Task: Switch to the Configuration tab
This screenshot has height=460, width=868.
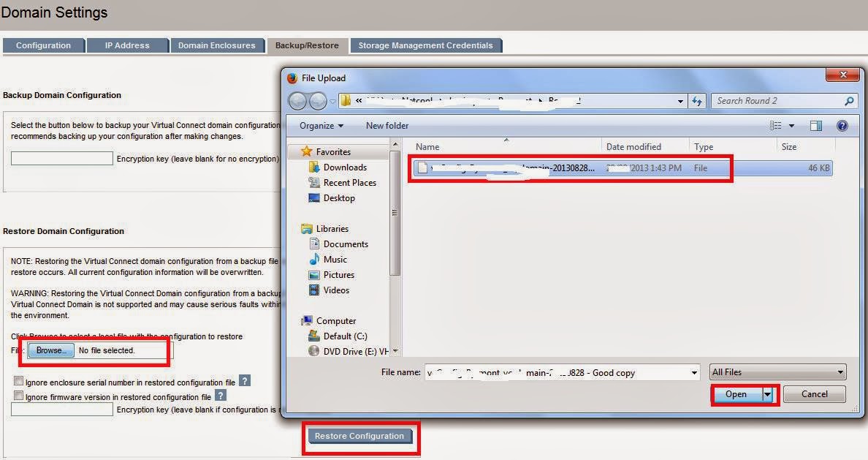Action: [x=43, y=45]
